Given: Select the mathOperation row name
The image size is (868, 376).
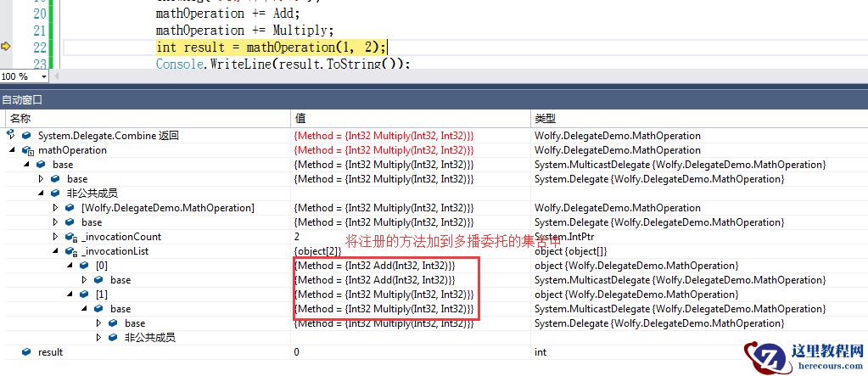Looking at the screenshot, I should [x=72, y=150].
